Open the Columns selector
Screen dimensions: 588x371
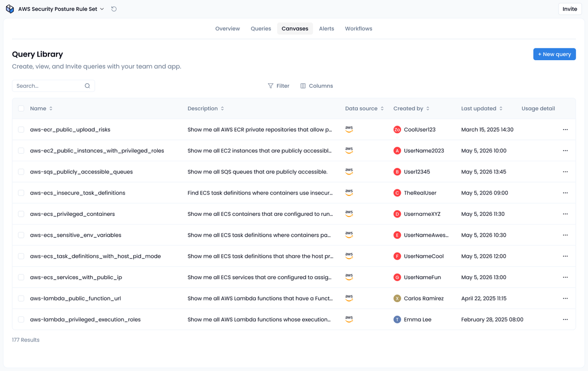click(317, 86)
